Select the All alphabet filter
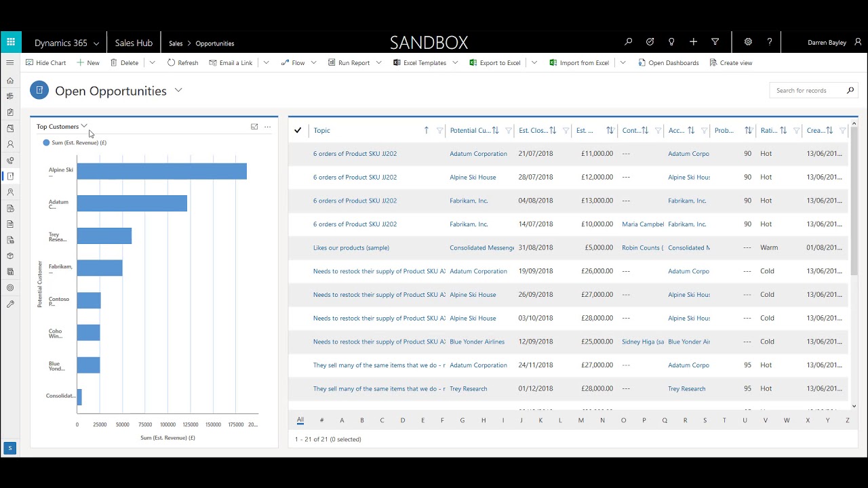 point(300,420)
